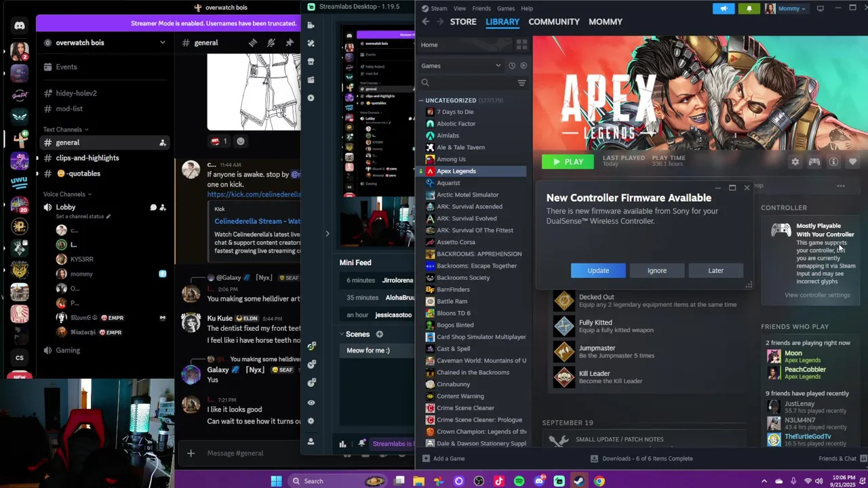The image size is (868, 488).
Task: Select Meow for me :) scene
Action: click(x=377, y=350)
